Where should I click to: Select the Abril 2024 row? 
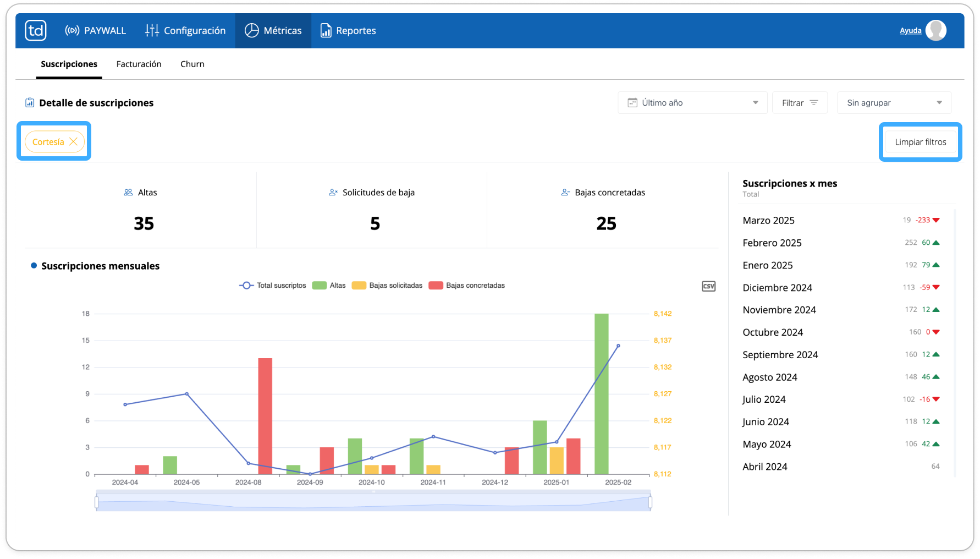841,467
